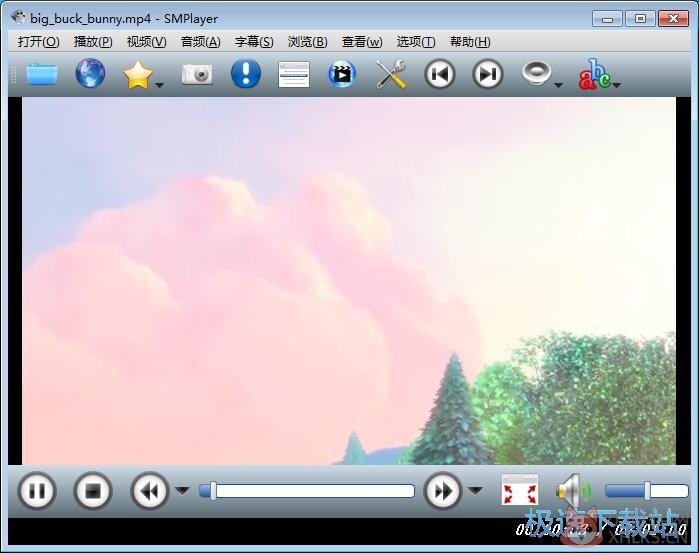Expand the favorites star dropdown arrow
The image size is (699, 553).
pyautogui.click(x=159, y=84)
